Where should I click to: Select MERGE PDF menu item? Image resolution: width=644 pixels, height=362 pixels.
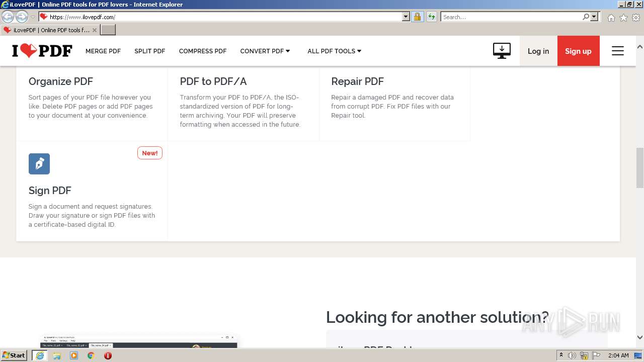pos(103,51)
